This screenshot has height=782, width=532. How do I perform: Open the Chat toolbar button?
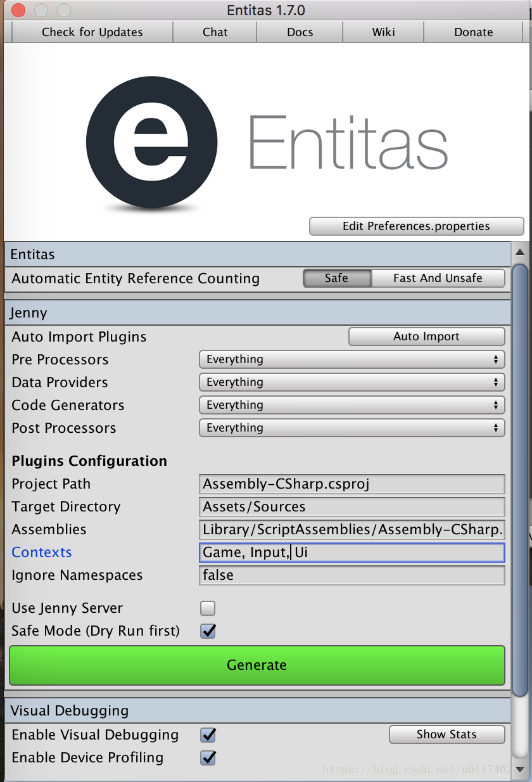pos(215,32)
